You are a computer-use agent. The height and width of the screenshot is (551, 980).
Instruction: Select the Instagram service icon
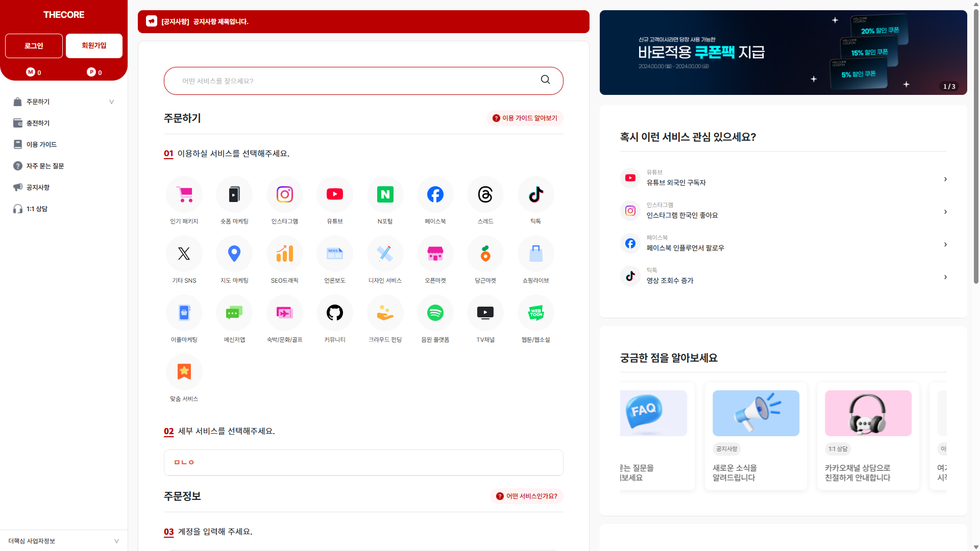point(285,194)
